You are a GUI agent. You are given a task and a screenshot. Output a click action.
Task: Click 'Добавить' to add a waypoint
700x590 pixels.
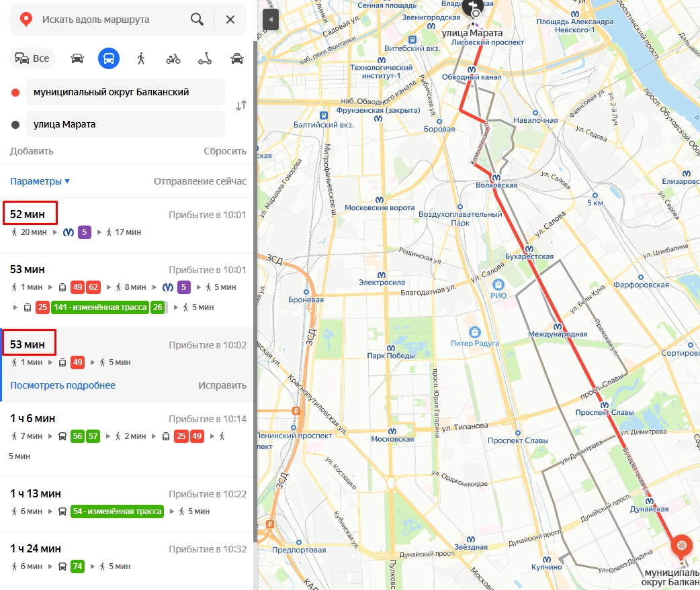point(32,151)
